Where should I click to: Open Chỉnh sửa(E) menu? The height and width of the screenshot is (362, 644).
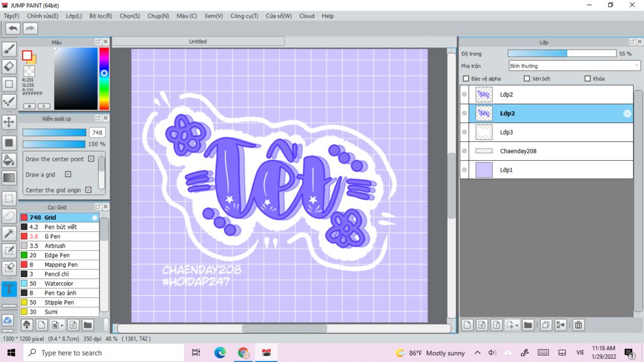42,16
